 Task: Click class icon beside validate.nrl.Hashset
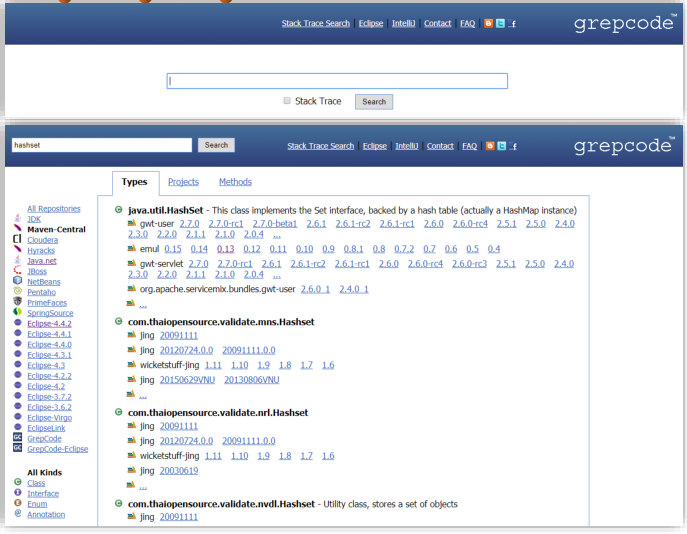(118, 412)
